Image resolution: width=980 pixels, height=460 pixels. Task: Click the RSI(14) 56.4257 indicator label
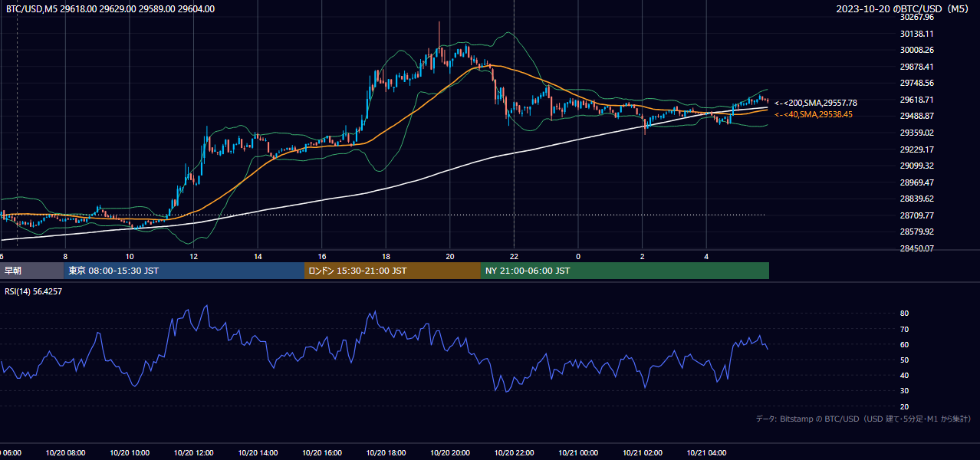(x=34, y=291)
